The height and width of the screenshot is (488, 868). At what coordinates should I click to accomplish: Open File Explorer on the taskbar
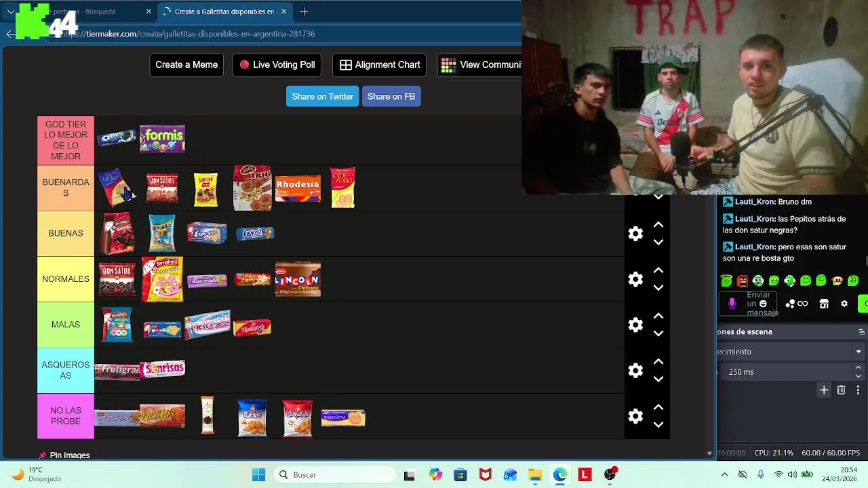[x=535, y=474]
